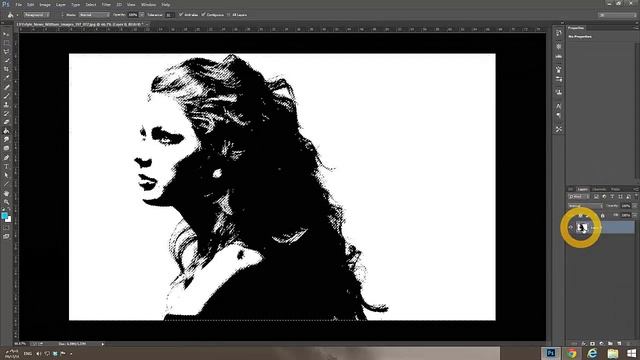Screen dimensions: 640x360
Task: Open the Kind filter dropdown in Layers
Action: pyautogui.click(x=579, y=197)
